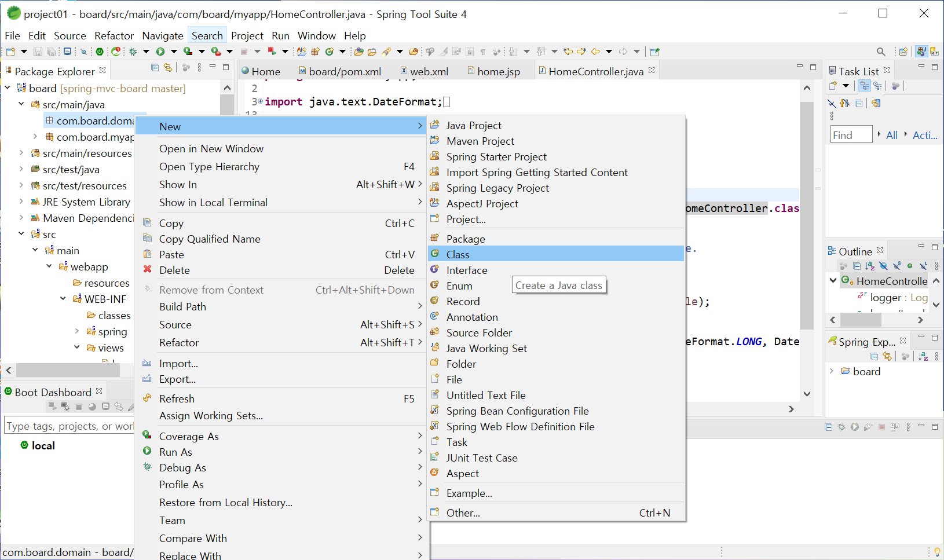The height and width of the screenshot is (560, 944).
Task: Click the All link in Task List
Action: [892, 135]
